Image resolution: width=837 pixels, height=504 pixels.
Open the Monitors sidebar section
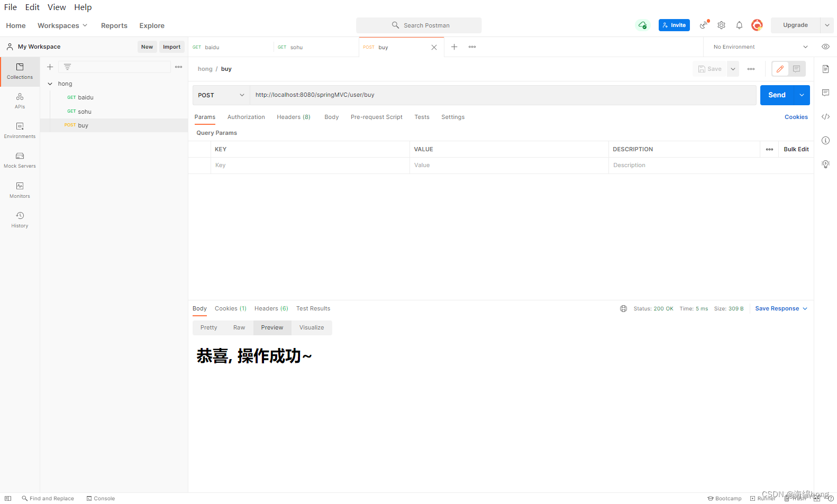click(x=20, y=190)
